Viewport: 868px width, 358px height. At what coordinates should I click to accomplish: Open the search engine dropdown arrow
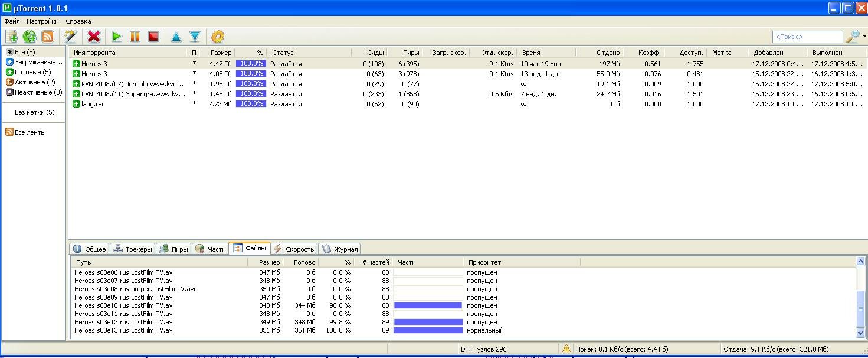coord(864,37)
